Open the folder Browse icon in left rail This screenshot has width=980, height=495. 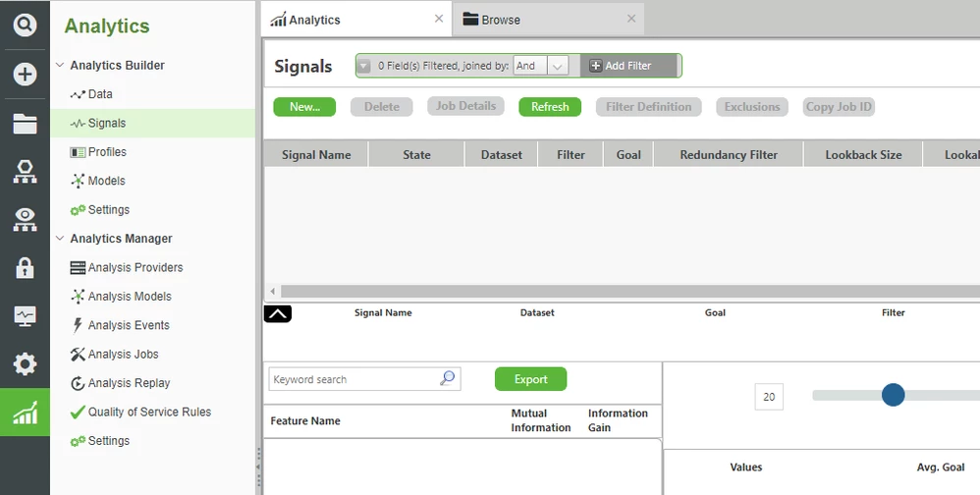click(25, 124)
